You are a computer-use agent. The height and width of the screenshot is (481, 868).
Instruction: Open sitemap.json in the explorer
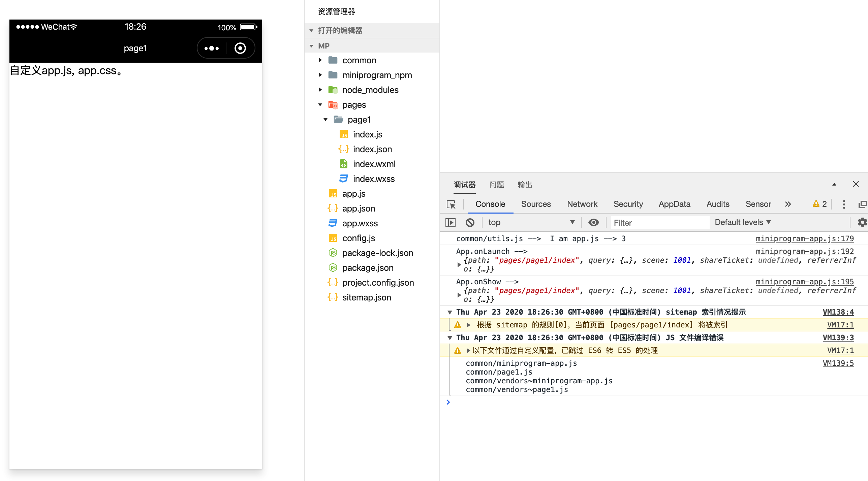[360, 297]
